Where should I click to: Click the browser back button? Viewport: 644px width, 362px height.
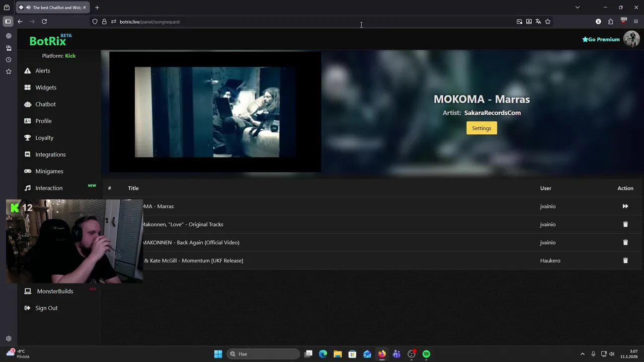click(x=20, y=22)
